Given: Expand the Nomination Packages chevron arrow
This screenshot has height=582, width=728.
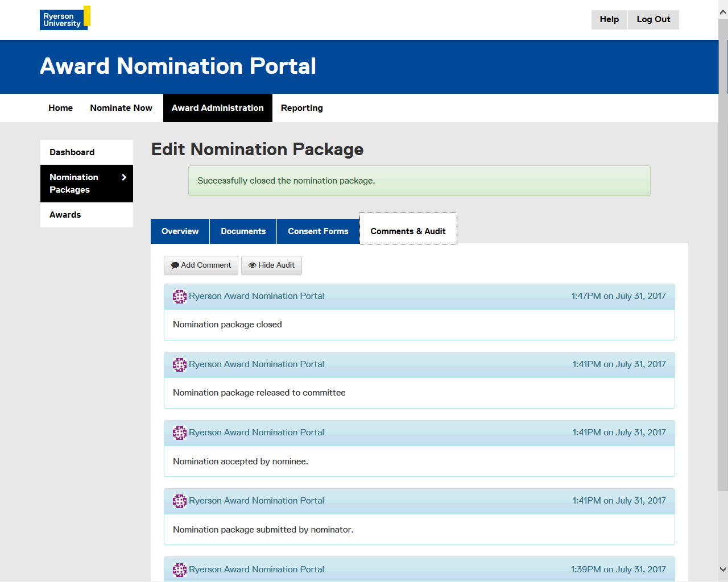Looking at the screenshot, I should (x=124, y=177).
